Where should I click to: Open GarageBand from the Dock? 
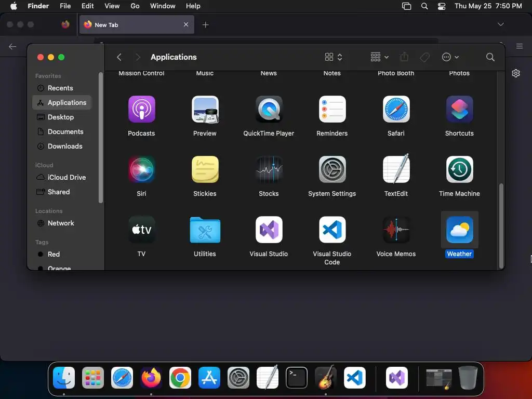click(x=326, y=378)
